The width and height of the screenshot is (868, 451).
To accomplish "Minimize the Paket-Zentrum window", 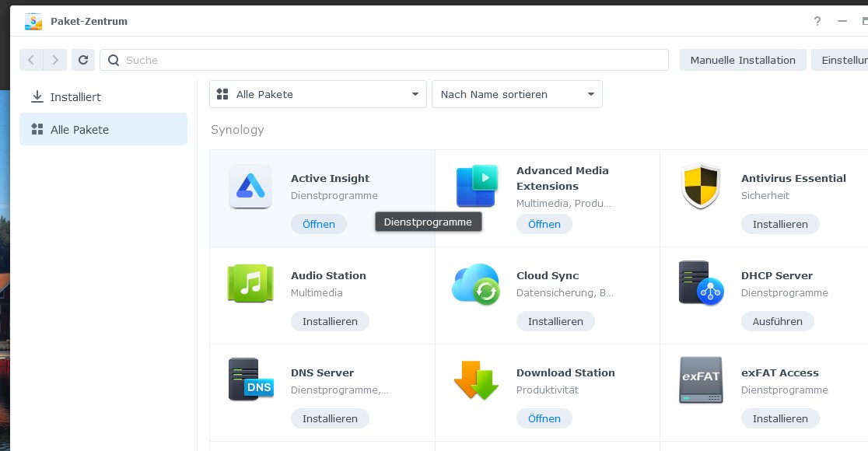I will point(842,21).
